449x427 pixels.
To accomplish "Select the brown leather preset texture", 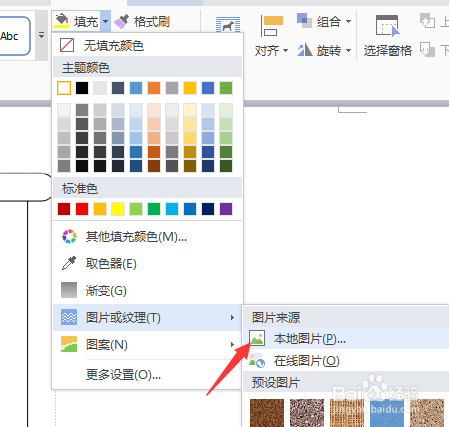I will coord(267,413).
